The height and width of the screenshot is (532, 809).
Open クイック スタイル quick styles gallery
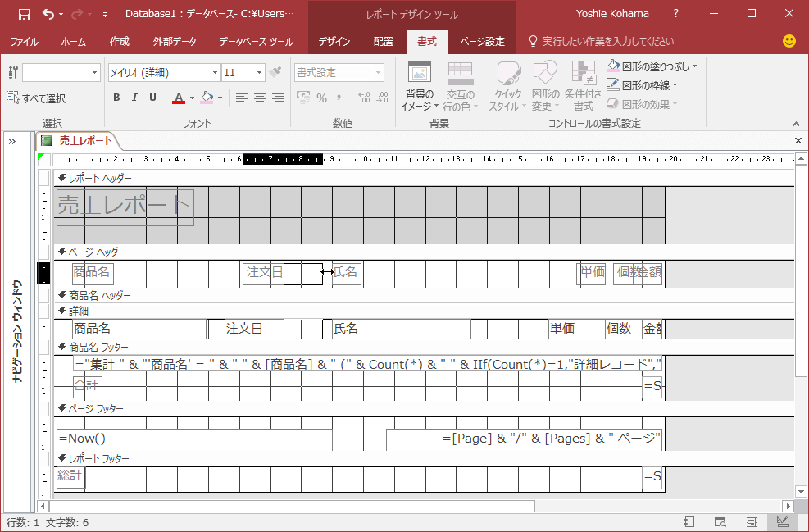508,86
